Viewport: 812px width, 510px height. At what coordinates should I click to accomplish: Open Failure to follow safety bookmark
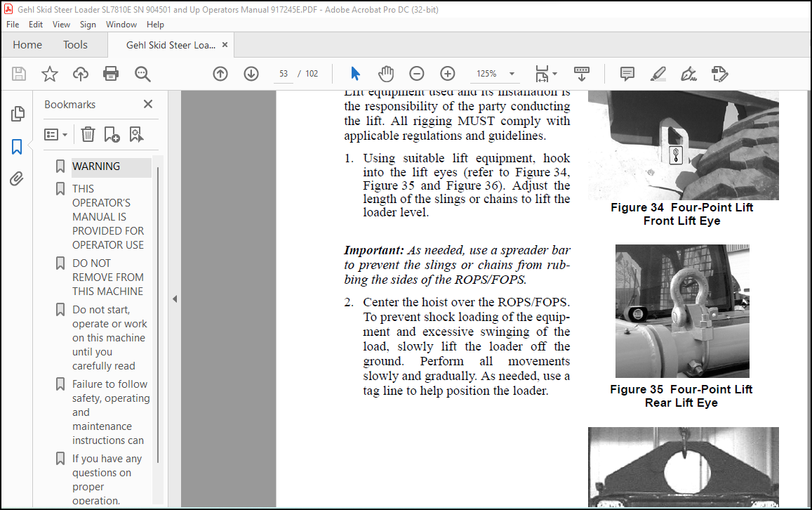click(x=111, y=412)
